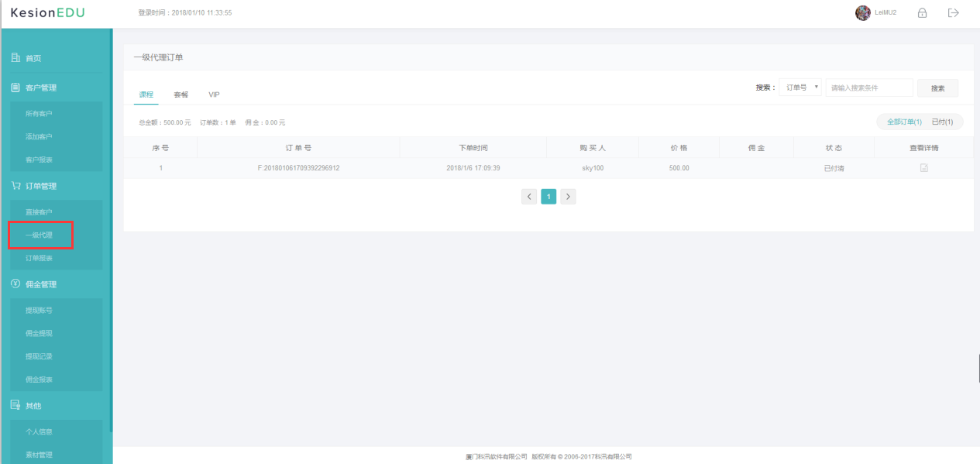Go to next page arrow

coord(568,197)
